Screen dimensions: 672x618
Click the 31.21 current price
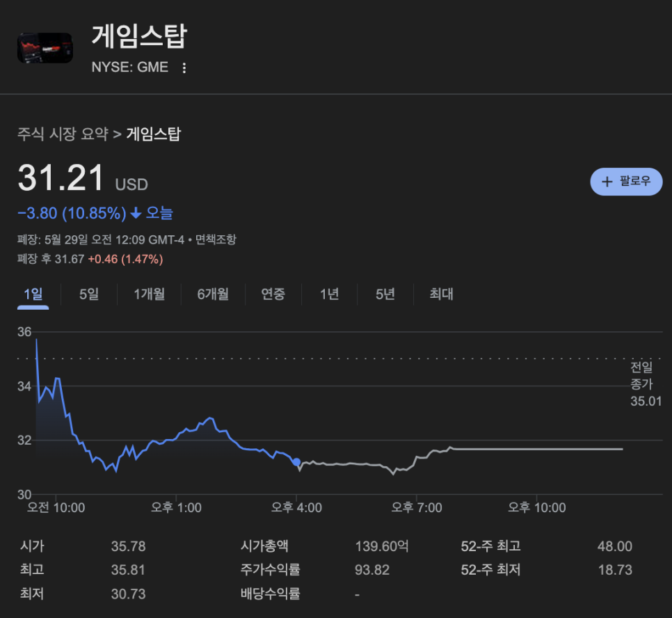pyautogui.click(x=61, y=177)
